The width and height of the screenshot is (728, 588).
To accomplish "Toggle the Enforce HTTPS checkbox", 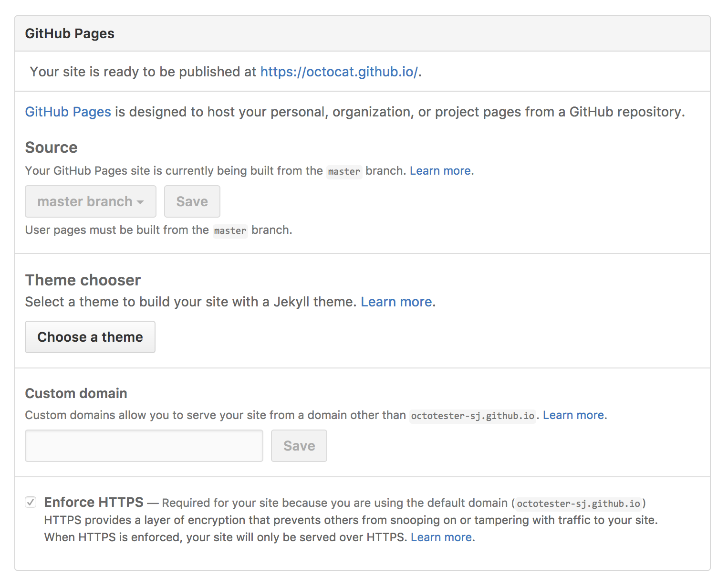I will (31, 502).
